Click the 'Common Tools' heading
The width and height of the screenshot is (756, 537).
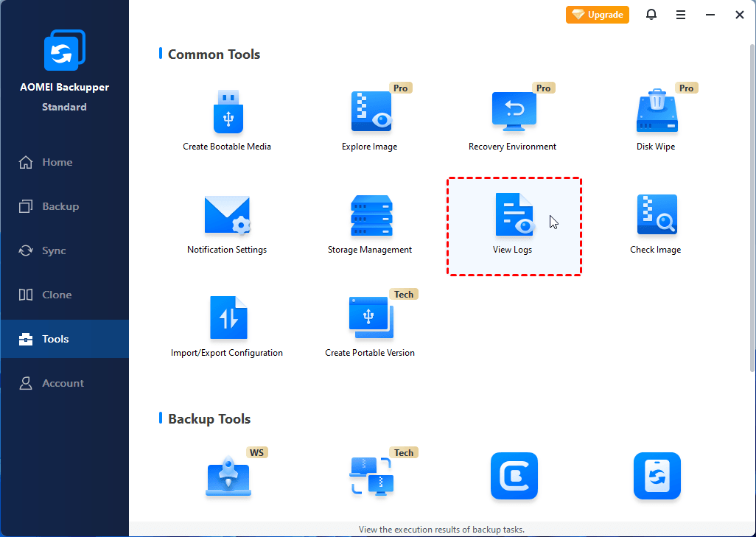pyautogui.click(x=214, y=55)
